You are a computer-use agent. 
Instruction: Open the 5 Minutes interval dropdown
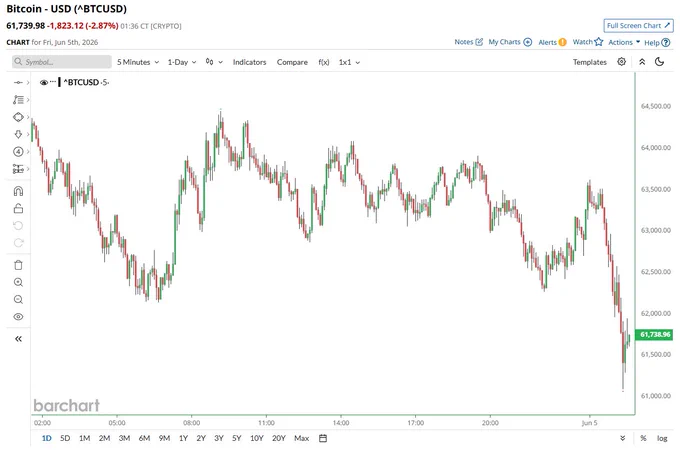138,62
